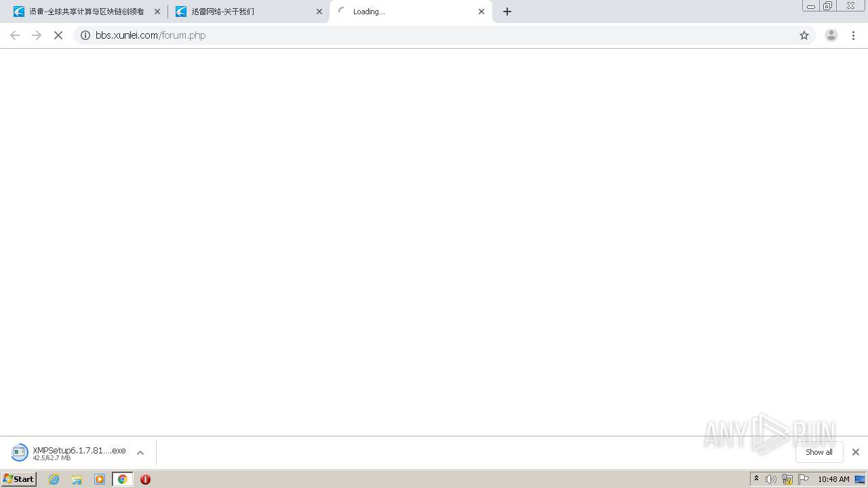The image size is (868, 488).
Task: Select Chrome taskbar button
Action: coord(123,479)
